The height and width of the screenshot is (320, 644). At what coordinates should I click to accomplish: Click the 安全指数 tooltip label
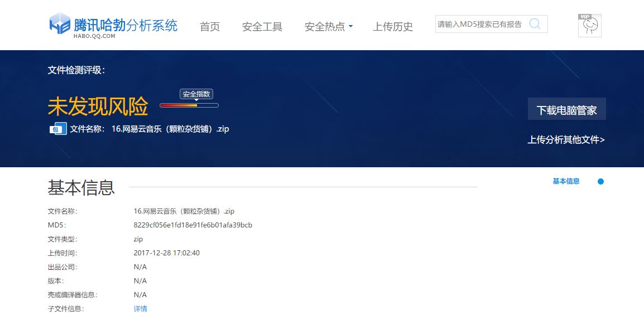pos(196,94)
